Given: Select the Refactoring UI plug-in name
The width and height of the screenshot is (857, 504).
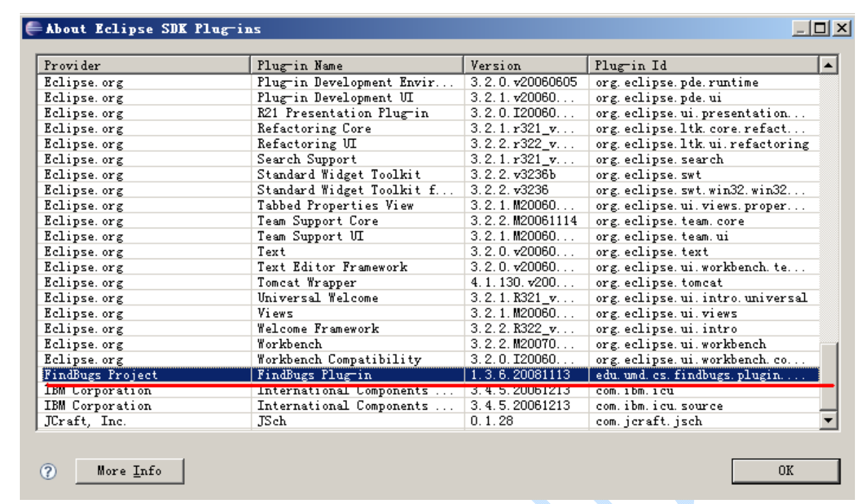Looking at the screenshot, I should click(x=307, y=144).
